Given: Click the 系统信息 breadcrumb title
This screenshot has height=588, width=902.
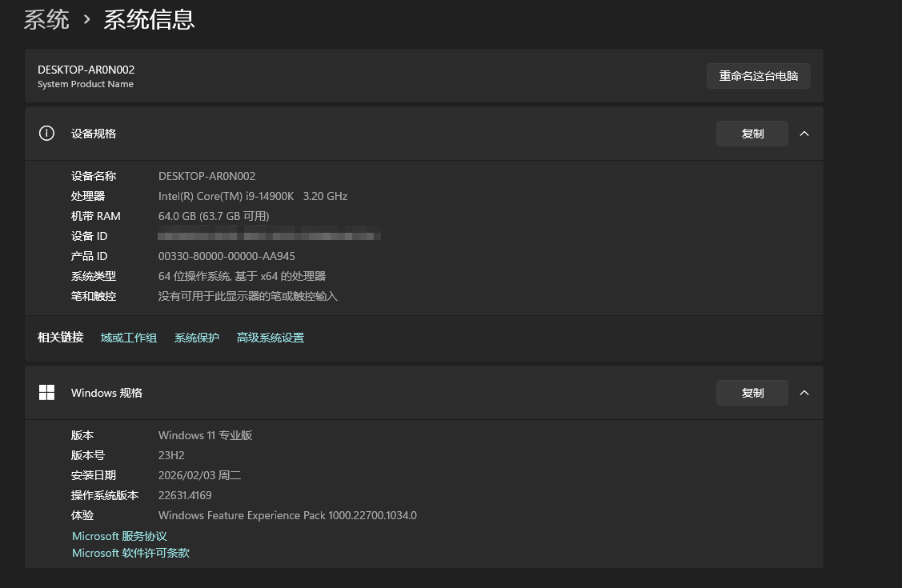Looking at the screenshot, I should (x=149, y=19).
